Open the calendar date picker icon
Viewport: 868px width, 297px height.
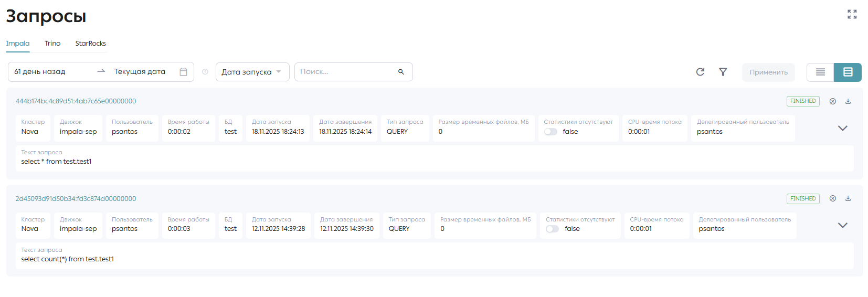point(183,72)
